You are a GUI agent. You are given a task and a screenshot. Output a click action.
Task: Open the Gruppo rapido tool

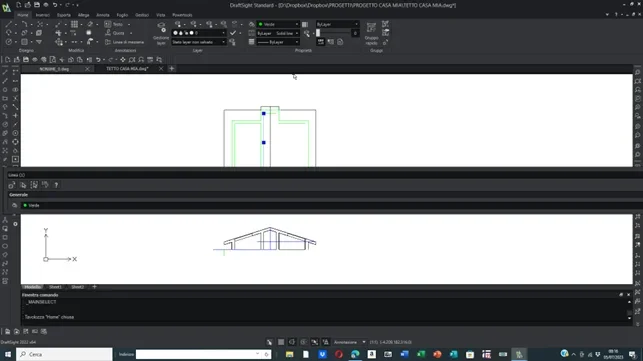(371, 33)
